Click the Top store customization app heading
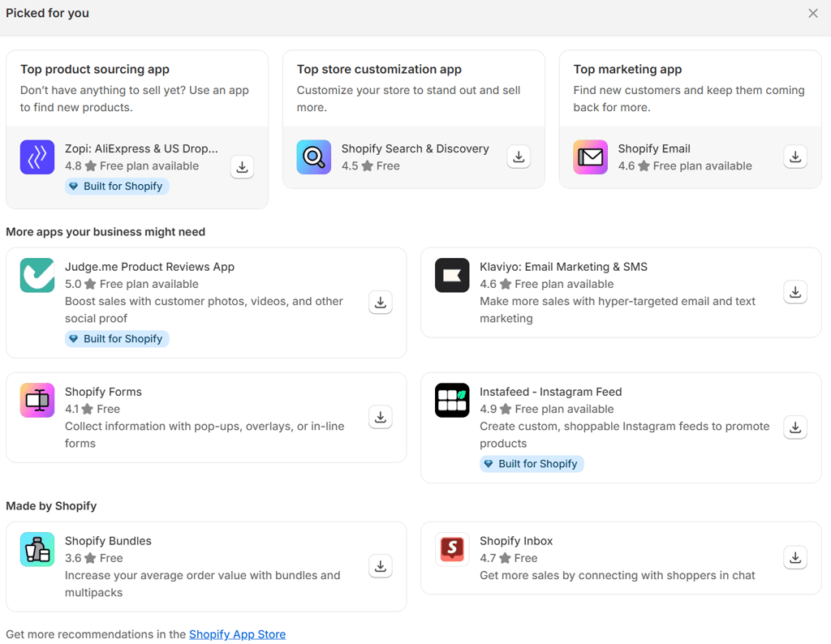The image size is (831, 644). click(379, 70)
